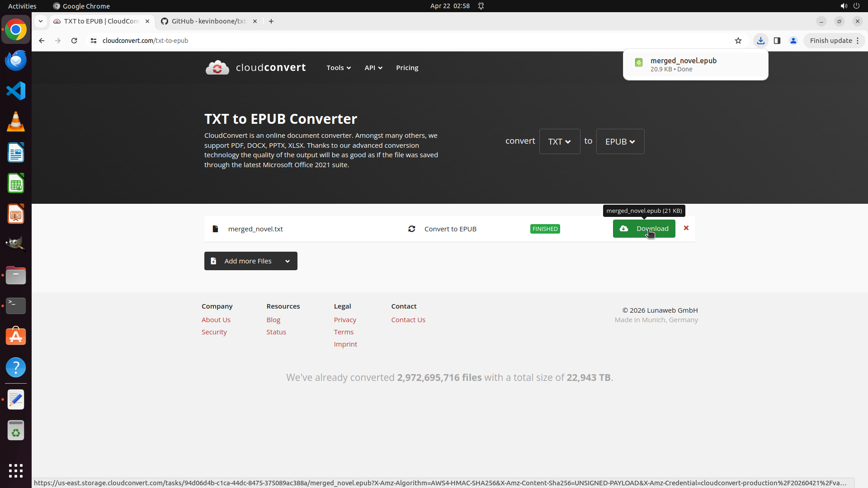
Task: Open the Pricing link
Action: pos(407,68)
